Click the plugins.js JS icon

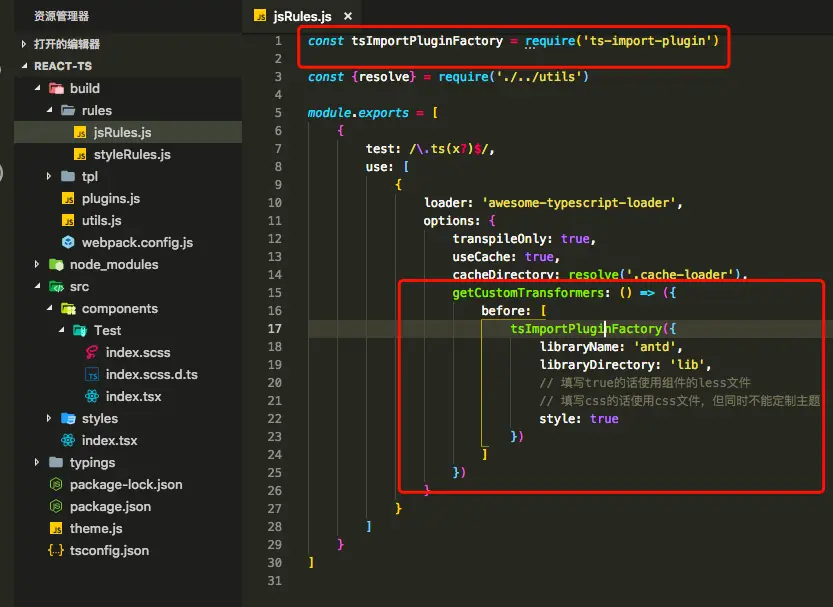point(68,199)
